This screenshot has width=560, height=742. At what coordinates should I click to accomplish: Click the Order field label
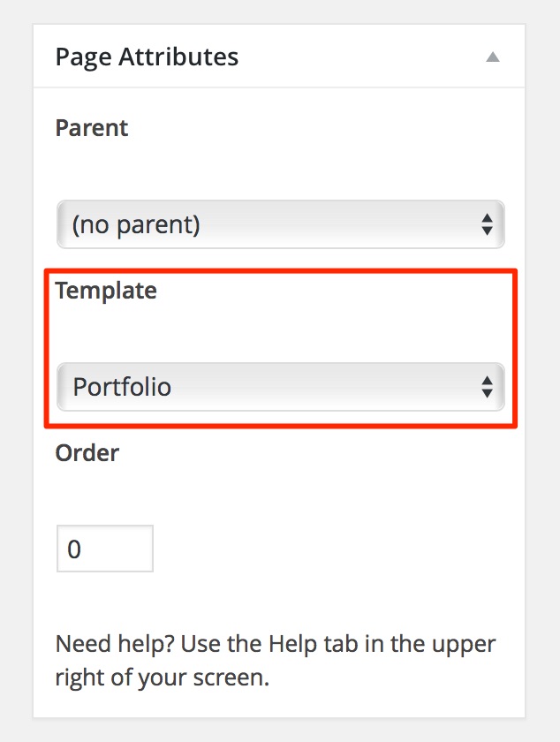coord(87,453)
